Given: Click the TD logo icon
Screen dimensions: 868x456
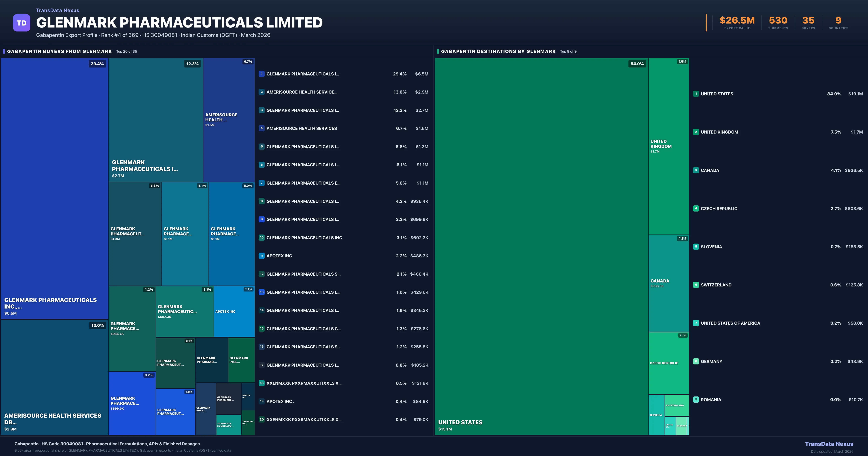Looking at the screenshot, I should (21, 23).
